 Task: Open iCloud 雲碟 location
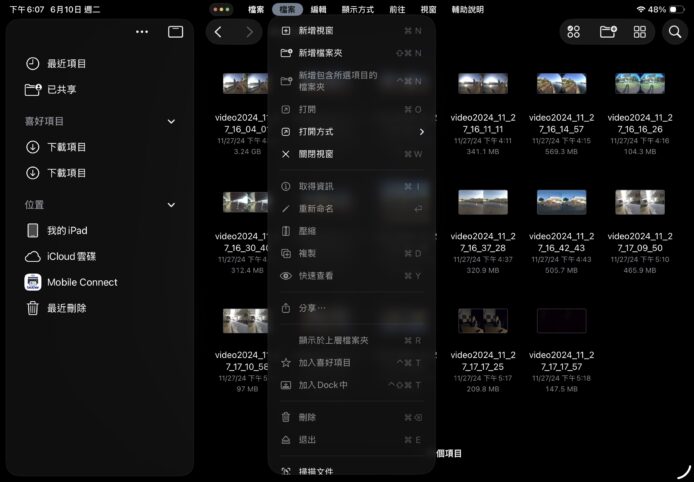(74, 256)
